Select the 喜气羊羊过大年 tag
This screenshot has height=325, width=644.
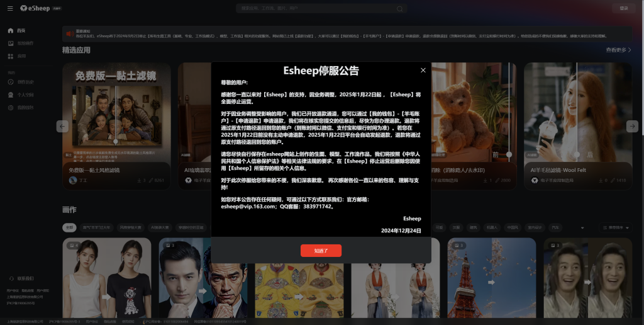pyautogui.click(x=96, y=227)
